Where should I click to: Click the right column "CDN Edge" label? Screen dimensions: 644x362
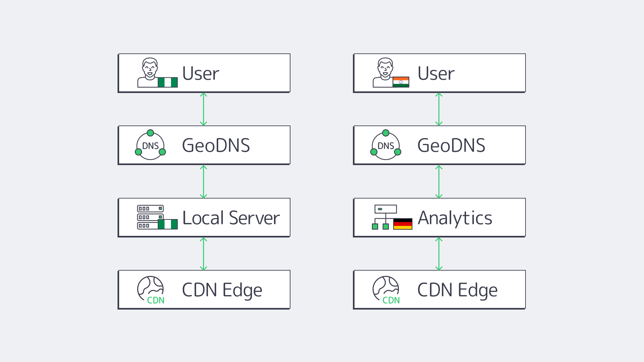coord(458,291)
